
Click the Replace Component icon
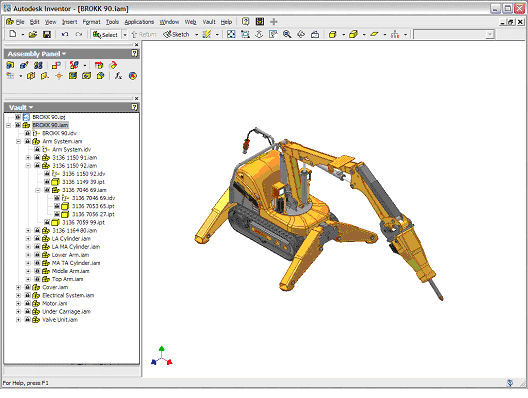[74, 65]
